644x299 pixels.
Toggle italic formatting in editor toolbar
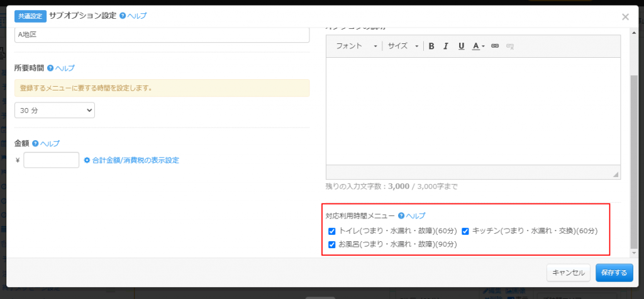click(x=446, y=46)
